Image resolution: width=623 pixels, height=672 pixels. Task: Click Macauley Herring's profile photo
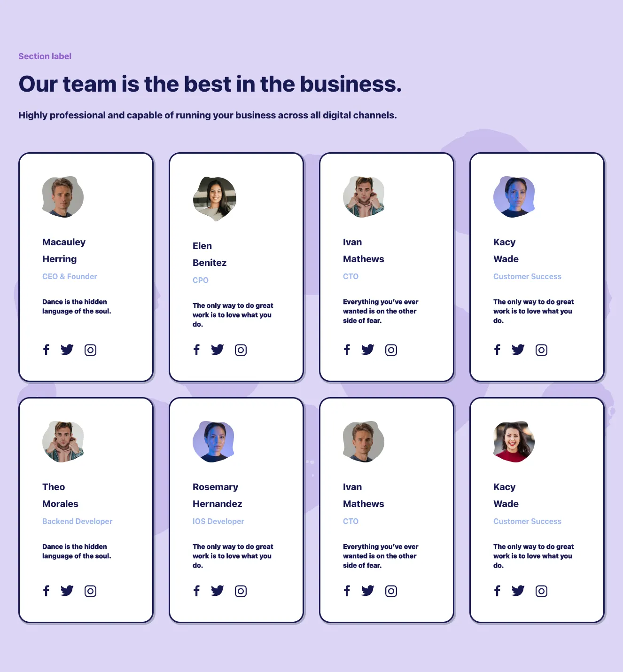[x=63, y=197]
